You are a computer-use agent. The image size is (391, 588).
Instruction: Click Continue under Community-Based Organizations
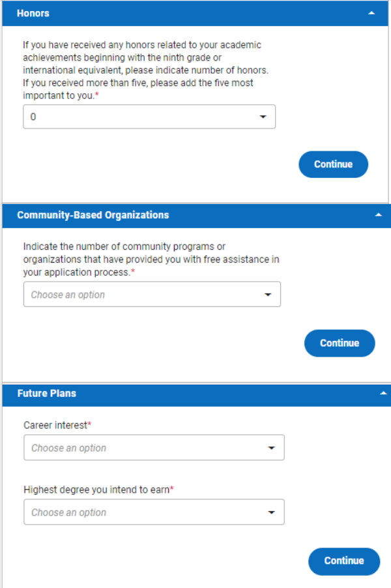(x=340, y=343)
